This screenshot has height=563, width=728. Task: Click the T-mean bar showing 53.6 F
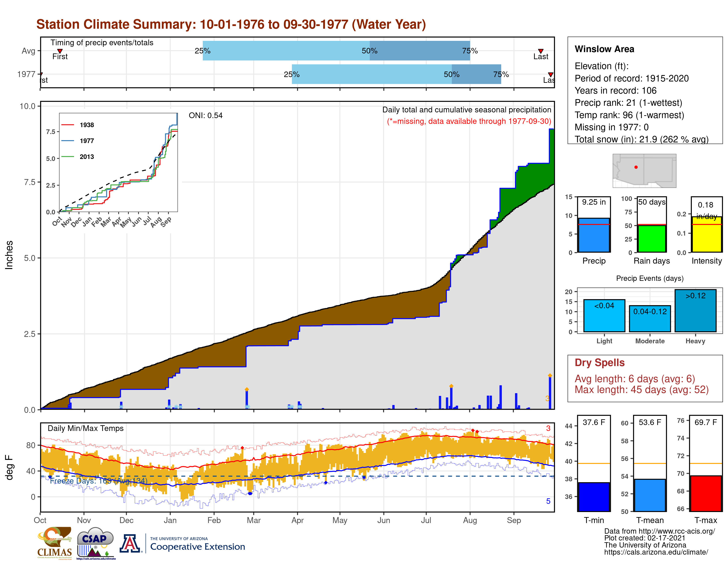(650, 495)
